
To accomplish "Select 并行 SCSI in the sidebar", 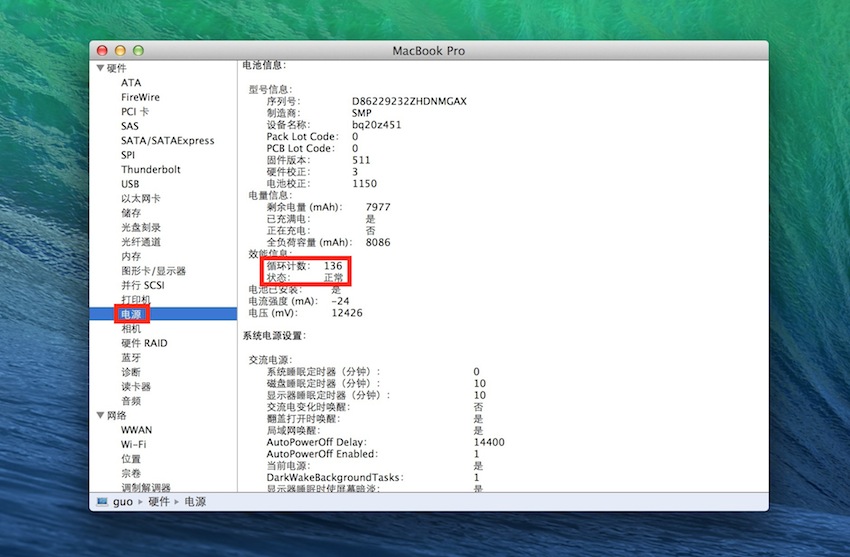I will click(x=143, y=285).
